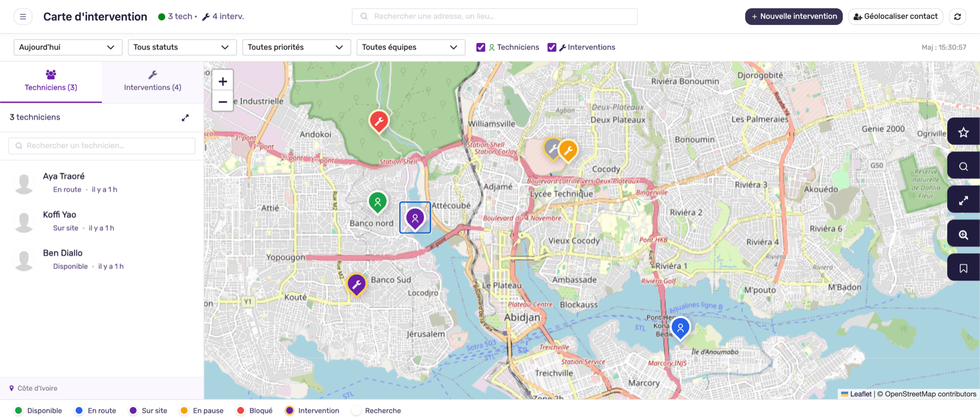Viewport: 980px width, 420px height.
Task: Select technician Ben Diallo
Action: [x=102, y=260]
